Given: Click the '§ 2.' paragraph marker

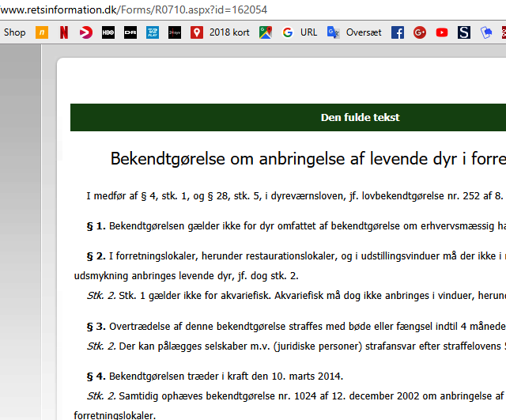Looking at the screenshot, I should 96,256.
